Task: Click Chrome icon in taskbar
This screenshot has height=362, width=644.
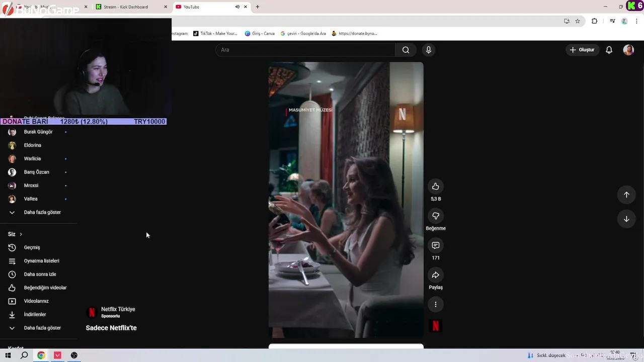Action: [41, 355]
